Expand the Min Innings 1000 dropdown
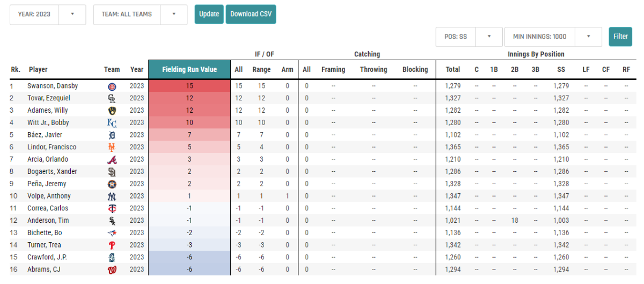This screenshot has height=284, width=644. pyautogui.click(x=552, y=37)
